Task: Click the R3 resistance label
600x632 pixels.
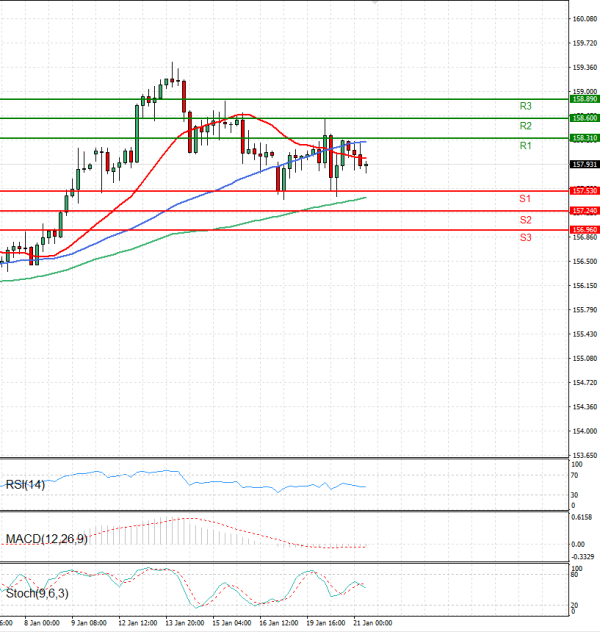Action: (525, 105)
